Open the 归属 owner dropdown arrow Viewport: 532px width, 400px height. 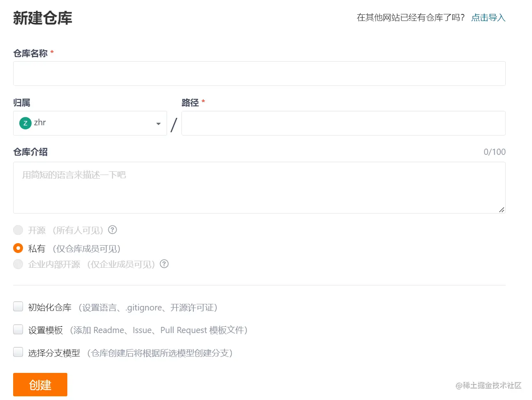coord(158,124)
